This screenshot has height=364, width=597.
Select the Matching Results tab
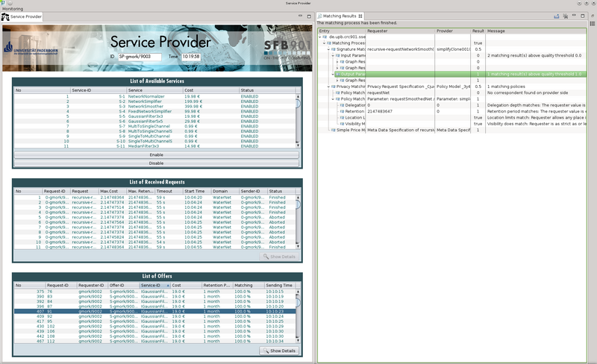(x=340, y=16)
